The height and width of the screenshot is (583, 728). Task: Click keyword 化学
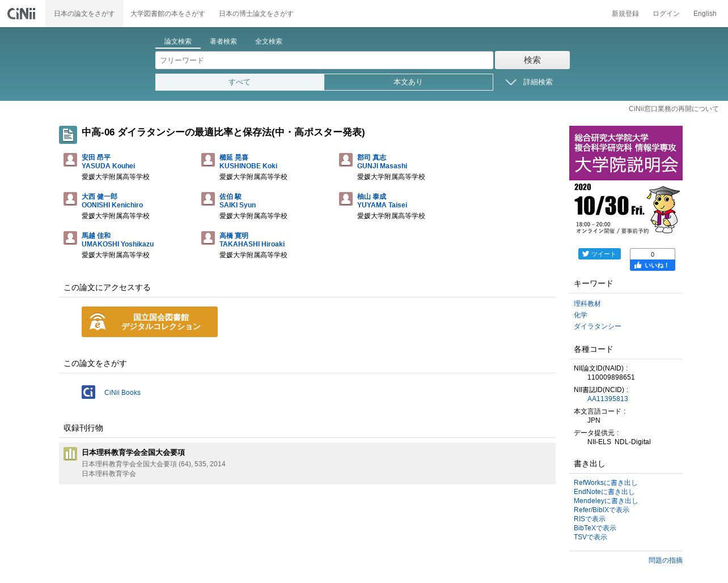[581, 315]
